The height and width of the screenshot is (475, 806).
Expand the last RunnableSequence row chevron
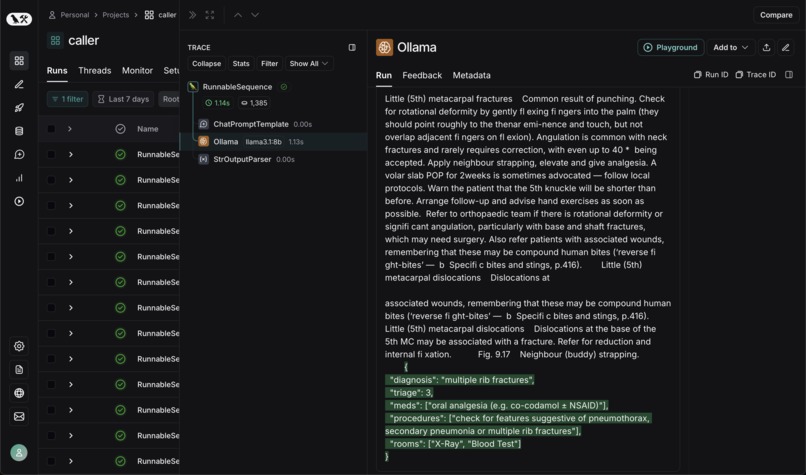click(70, 461)
